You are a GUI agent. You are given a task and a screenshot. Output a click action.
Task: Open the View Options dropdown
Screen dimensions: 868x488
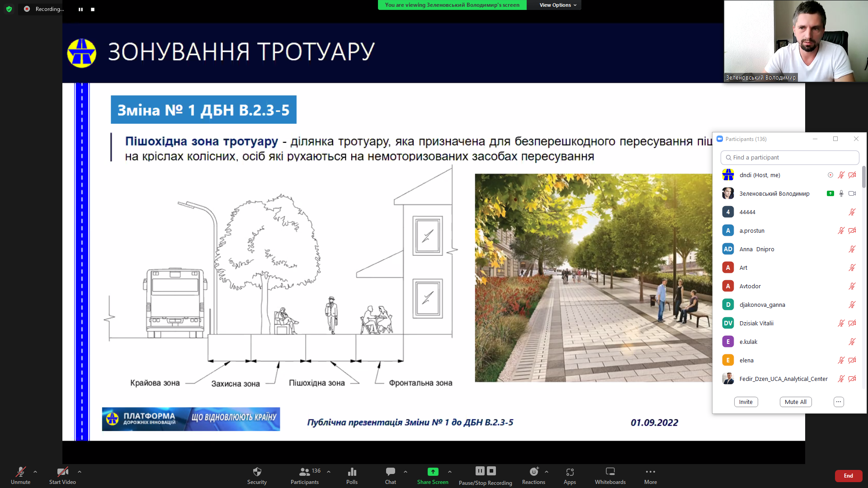557,5
